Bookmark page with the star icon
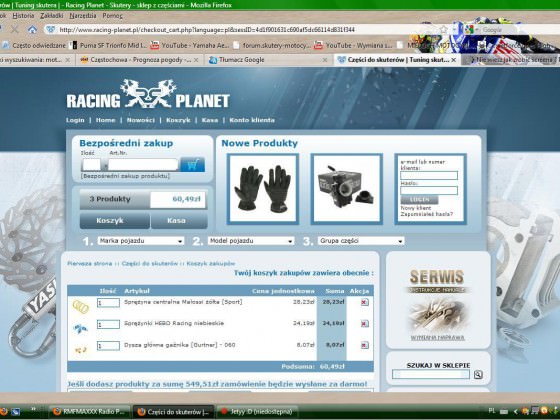This screenshot has width=560, height=420. 443,30
